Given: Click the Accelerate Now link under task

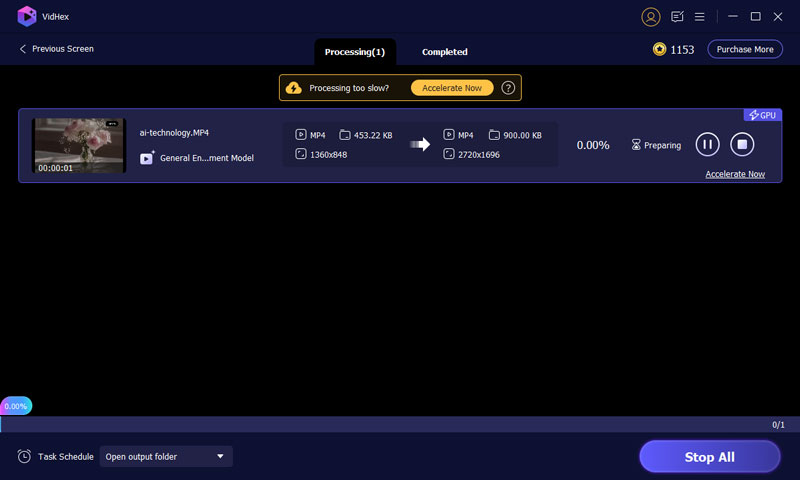Looking at the screenshot, I should coord(735,174).
